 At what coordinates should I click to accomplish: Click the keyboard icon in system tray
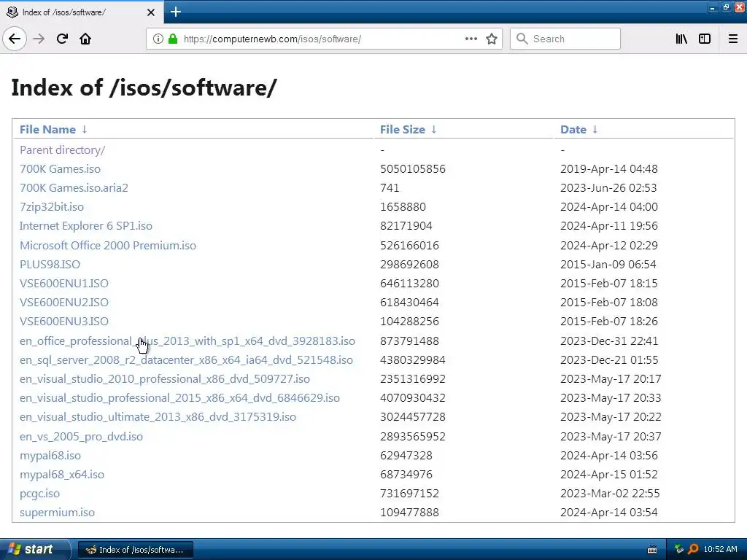pos(652,550)
